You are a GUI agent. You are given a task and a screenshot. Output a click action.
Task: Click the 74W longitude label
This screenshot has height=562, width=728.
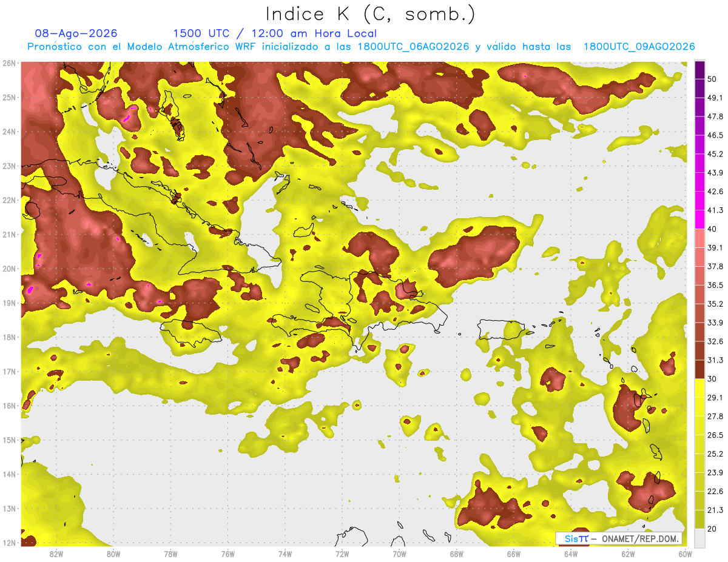click(285, 554)
